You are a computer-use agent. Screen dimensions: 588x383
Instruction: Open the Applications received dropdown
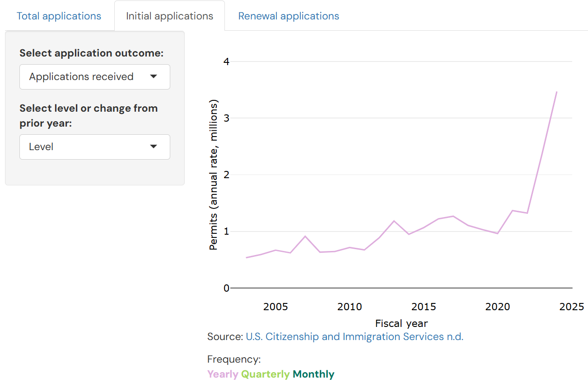coord(95,77)
